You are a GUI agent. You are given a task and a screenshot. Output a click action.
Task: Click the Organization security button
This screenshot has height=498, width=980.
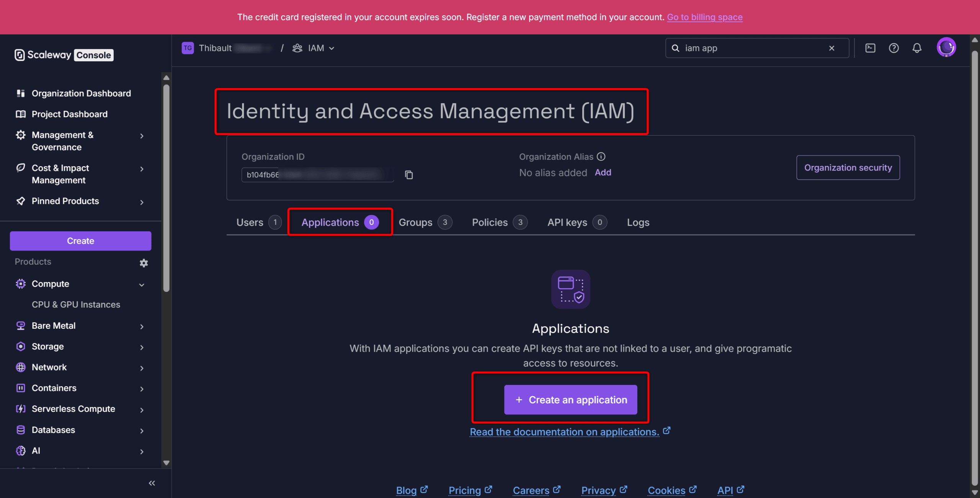click(848, 167)
